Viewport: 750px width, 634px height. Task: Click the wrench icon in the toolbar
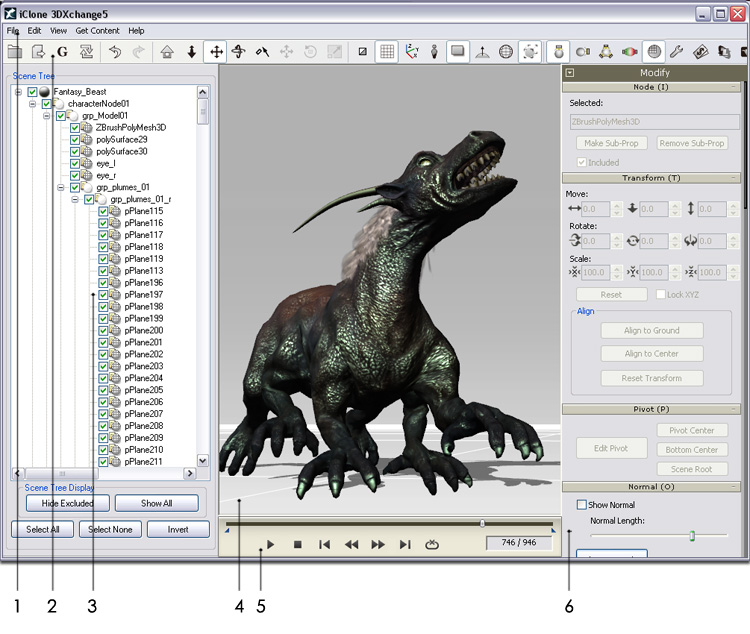coord(677,51)
